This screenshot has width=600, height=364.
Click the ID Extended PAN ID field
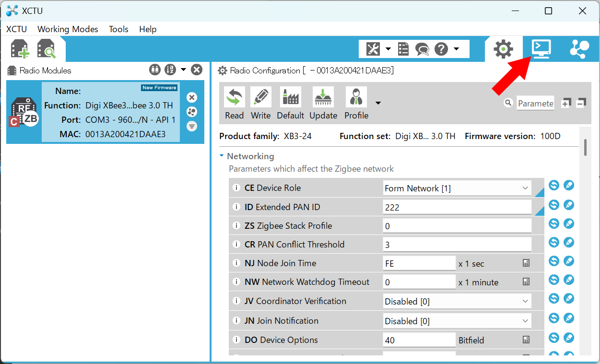tap(457, 207)
